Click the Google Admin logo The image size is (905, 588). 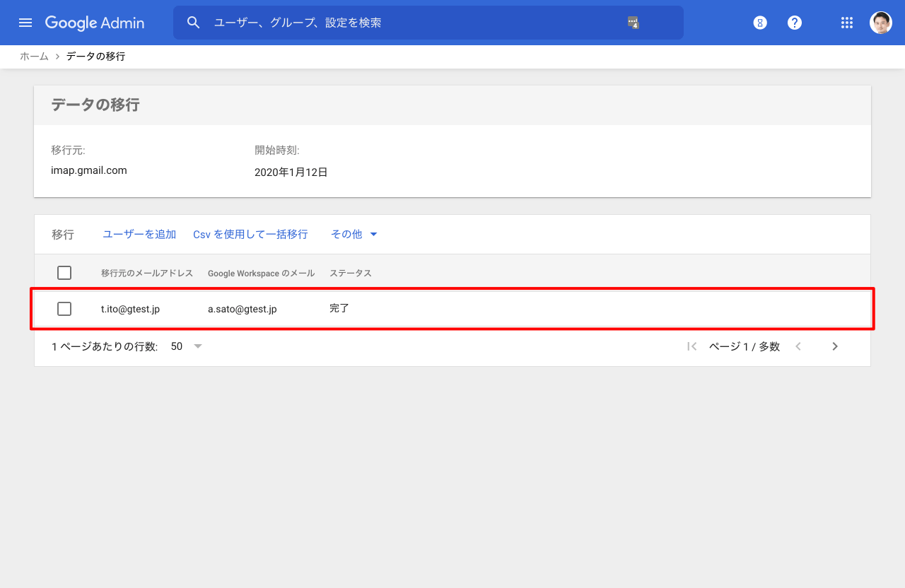pos(95,23)
